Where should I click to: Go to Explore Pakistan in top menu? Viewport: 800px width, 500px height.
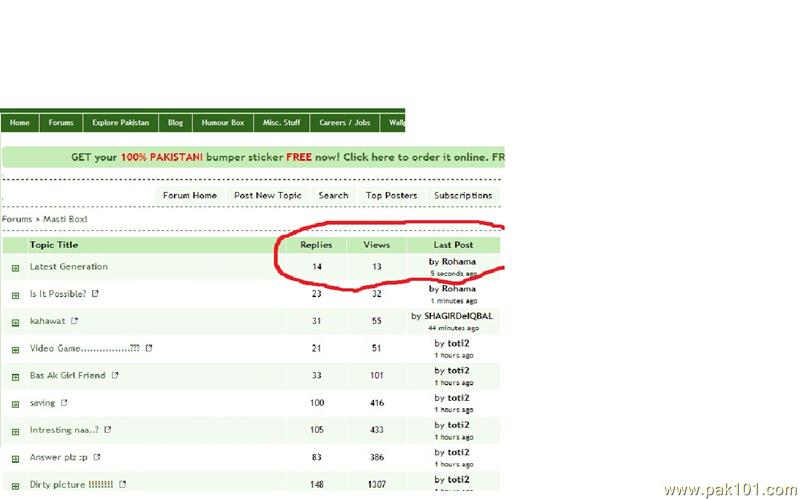120,122
